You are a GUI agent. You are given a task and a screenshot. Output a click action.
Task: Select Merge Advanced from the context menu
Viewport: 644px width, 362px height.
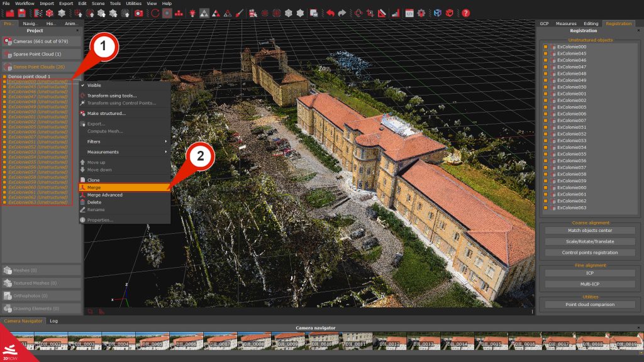(104, 195)
